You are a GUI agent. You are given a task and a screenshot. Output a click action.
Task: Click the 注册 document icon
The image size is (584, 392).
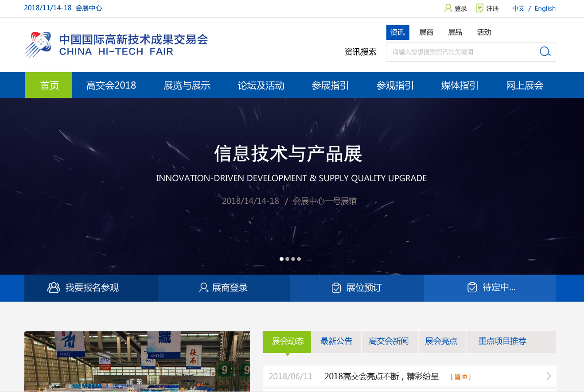479,8
